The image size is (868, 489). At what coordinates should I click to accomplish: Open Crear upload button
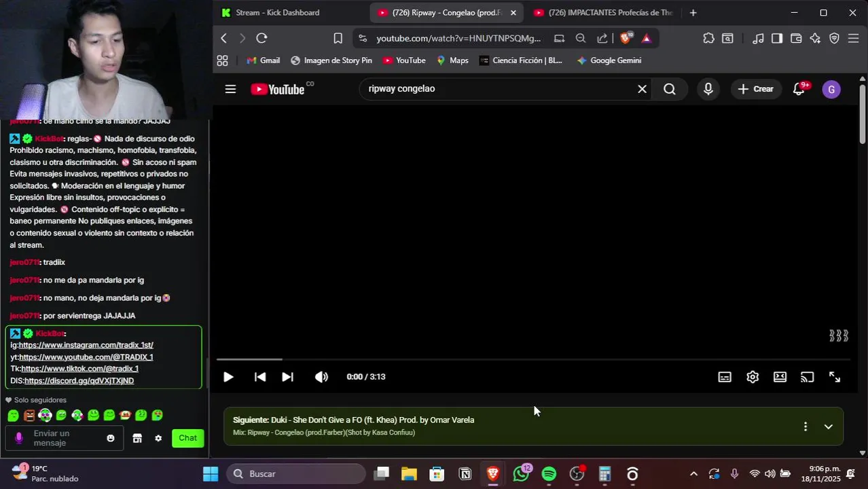(x=756, y=89)
